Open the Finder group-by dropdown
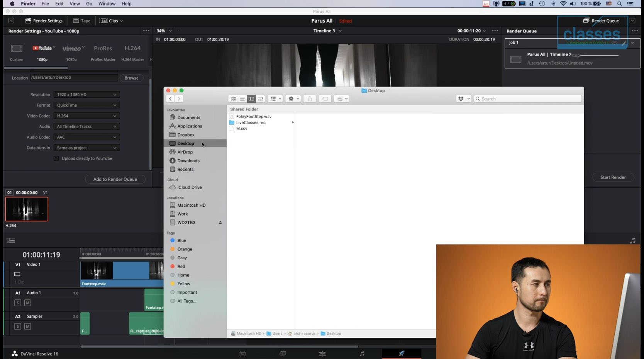The image size is (644, 359). [275, 99]
